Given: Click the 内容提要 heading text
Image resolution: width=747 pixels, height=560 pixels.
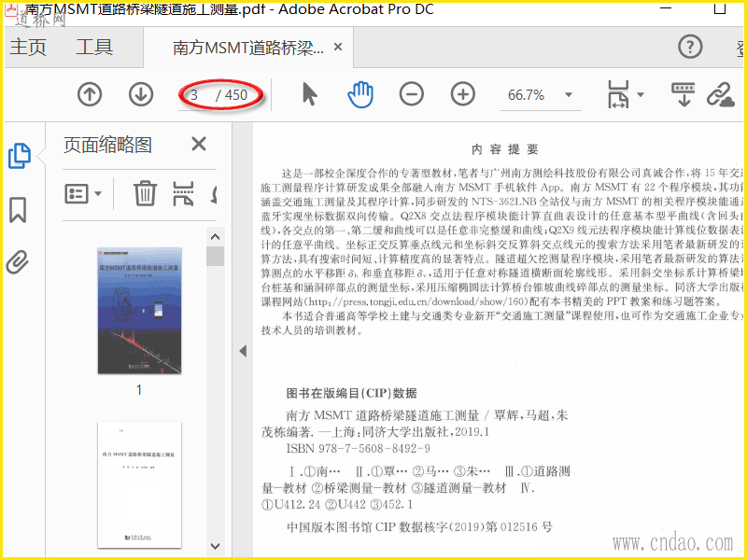Looking at the screenshot, I should coord(504,149).
